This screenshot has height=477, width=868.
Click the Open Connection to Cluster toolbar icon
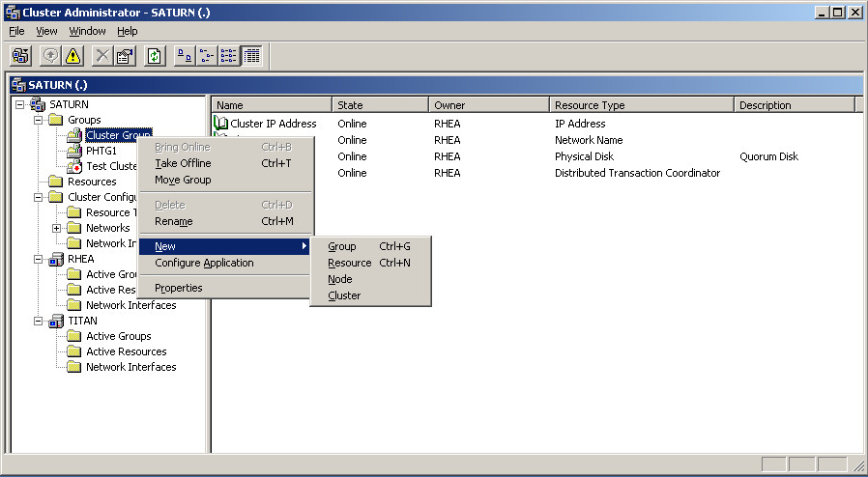coord(21,56)
